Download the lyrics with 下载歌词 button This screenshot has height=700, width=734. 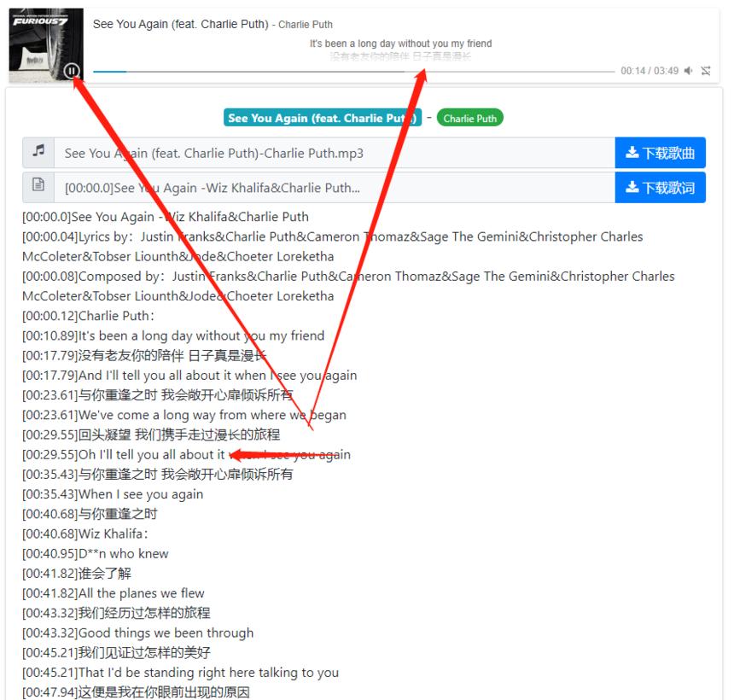660,187
